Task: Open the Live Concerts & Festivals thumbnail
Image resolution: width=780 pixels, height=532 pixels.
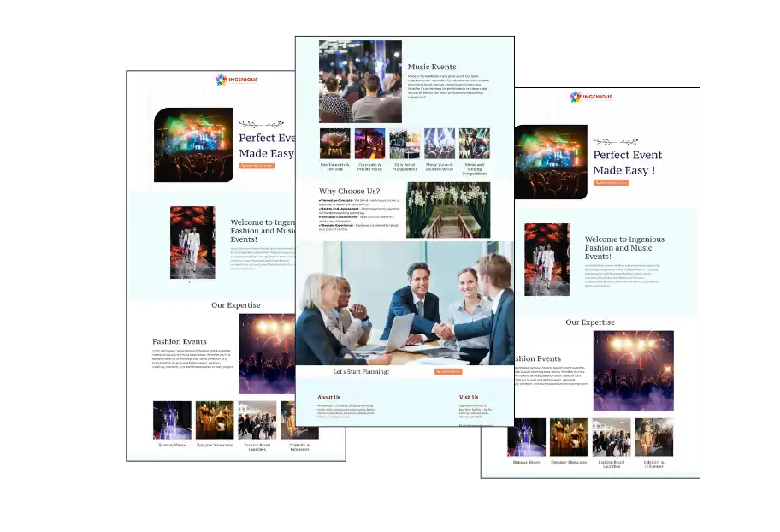Action: [334, 144]
